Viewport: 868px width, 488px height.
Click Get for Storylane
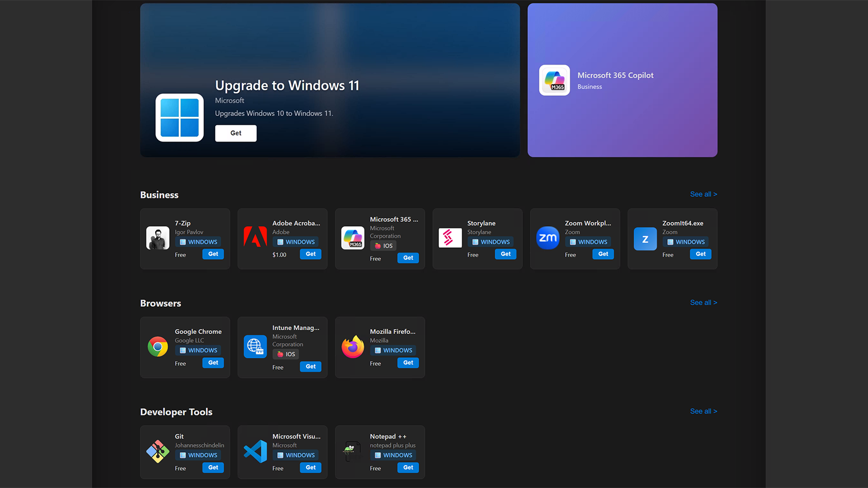point(506,254)
